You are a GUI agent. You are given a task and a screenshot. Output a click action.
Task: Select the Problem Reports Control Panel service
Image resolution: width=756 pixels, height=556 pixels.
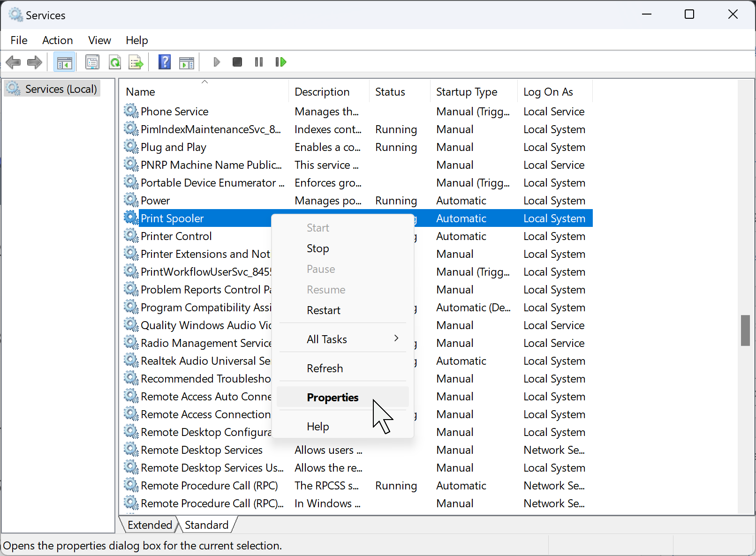197,289
